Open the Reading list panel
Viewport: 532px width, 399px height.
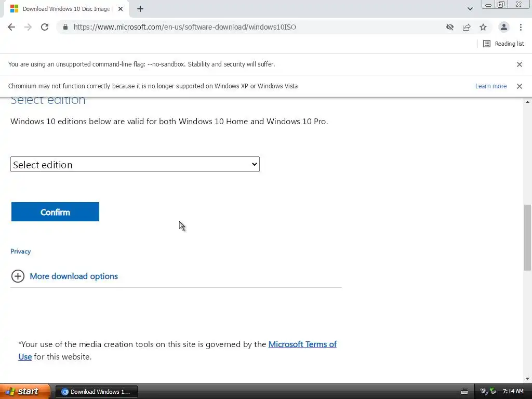[503, 44]
